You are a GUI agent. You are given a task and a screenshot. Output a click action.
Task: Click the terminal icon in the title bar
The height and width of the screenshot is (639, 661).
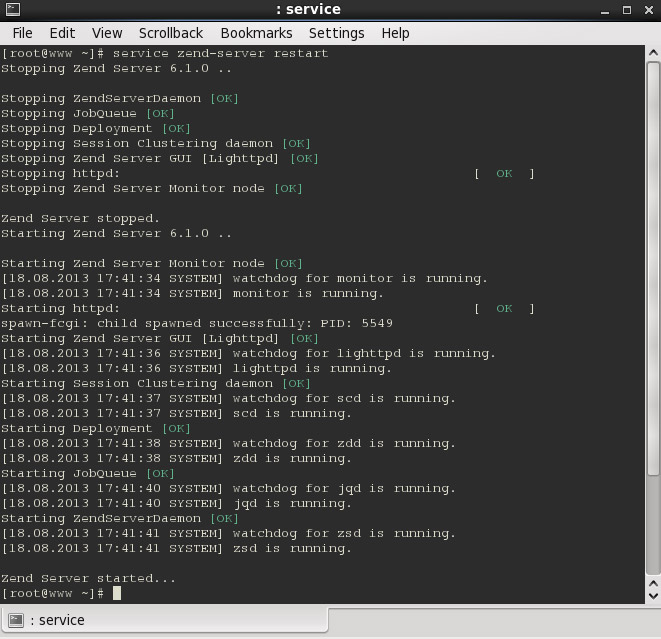pos(13,9)
